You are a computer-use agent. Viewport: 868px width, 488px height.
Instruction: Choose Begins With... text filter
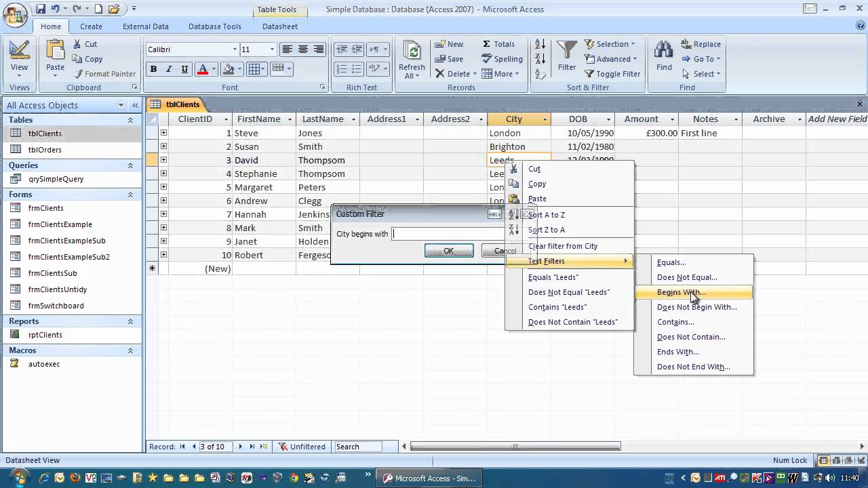pyautogui.click(x=693, y=292)
